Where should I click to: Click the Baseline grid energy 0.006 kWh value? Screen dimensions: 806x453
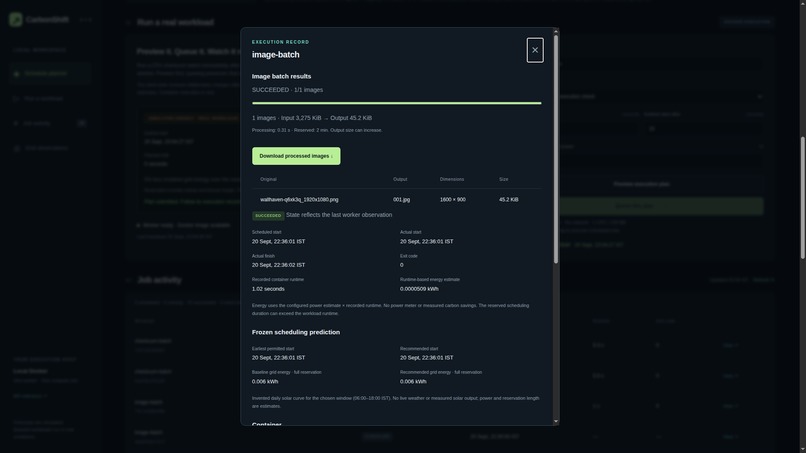[265, 382]
